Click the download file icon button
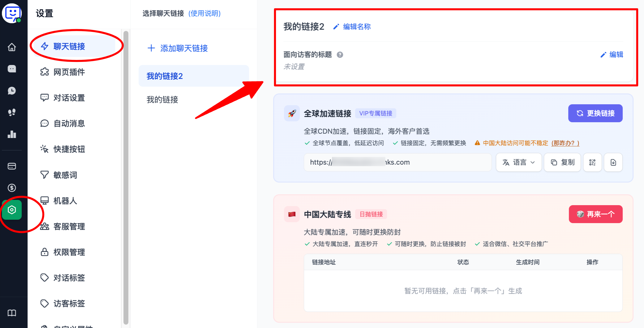The height and width of the screenshot is (328, 644). pyautogui.click(x=613, y=162)
